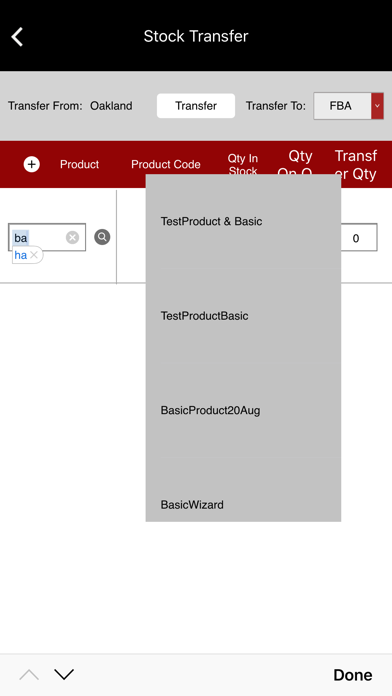The height and width of the screenshot is (696, 392).
Task: Focus the product search input containing 'ba'
Action: (47, 237)
